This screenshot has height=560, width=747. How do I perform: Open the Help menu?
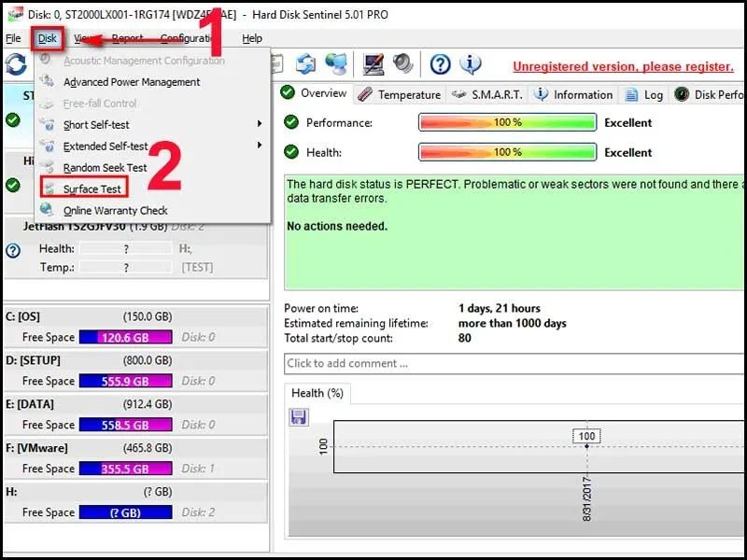(x=252, y=38)
